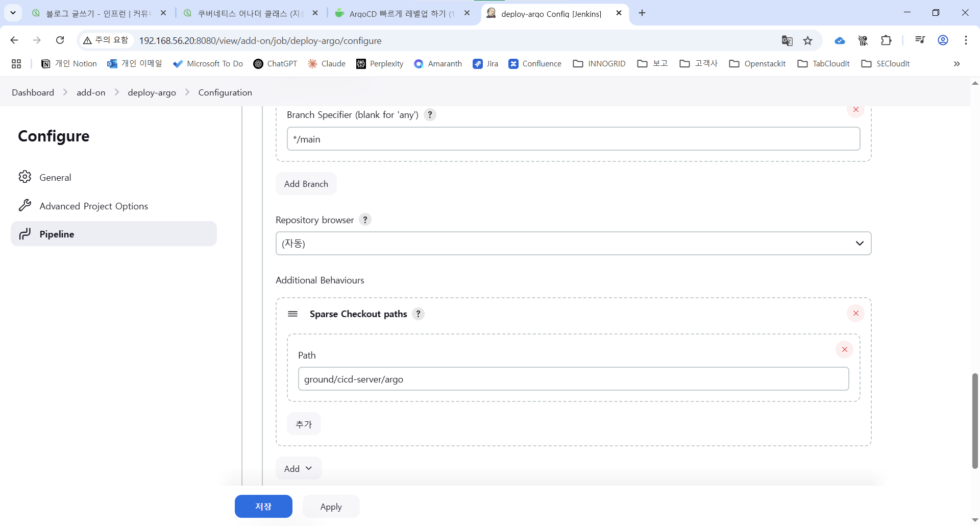Open the Perplexity bookmark

380,64
